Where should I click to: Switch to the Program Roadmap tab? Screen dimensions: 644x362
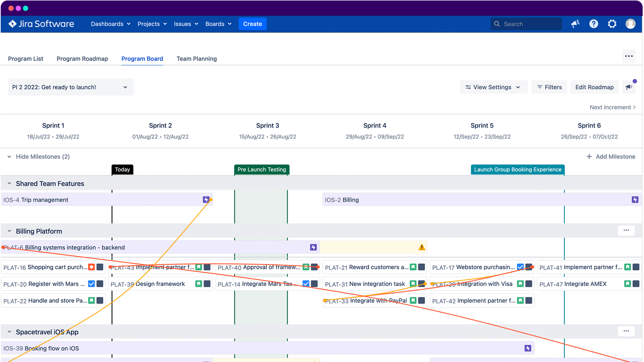coord(82,59)
